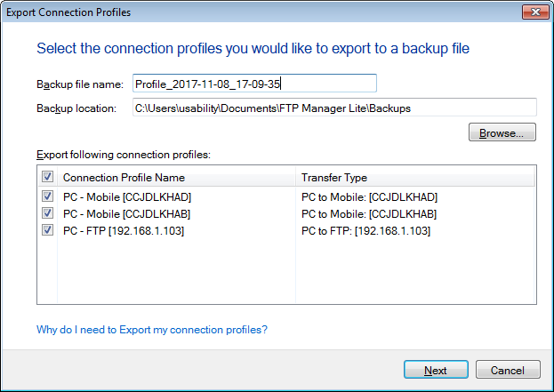Select the PC - Mobile [CCJDLKHAB] profile name

pyautogui.click(x=127, y=213)
